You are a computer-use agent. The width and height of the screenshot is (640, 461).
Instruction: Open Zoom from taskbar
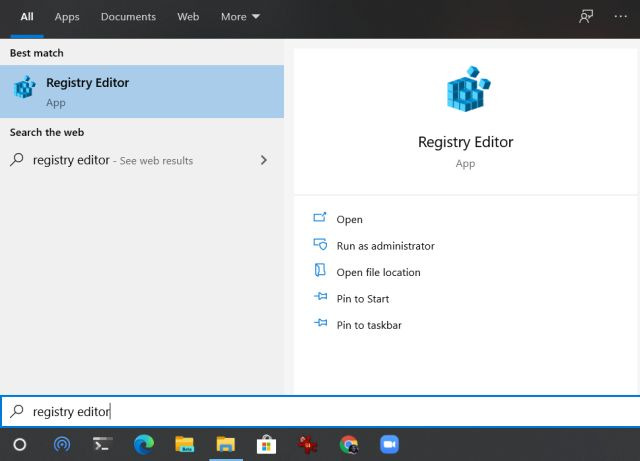coord(389,444)
